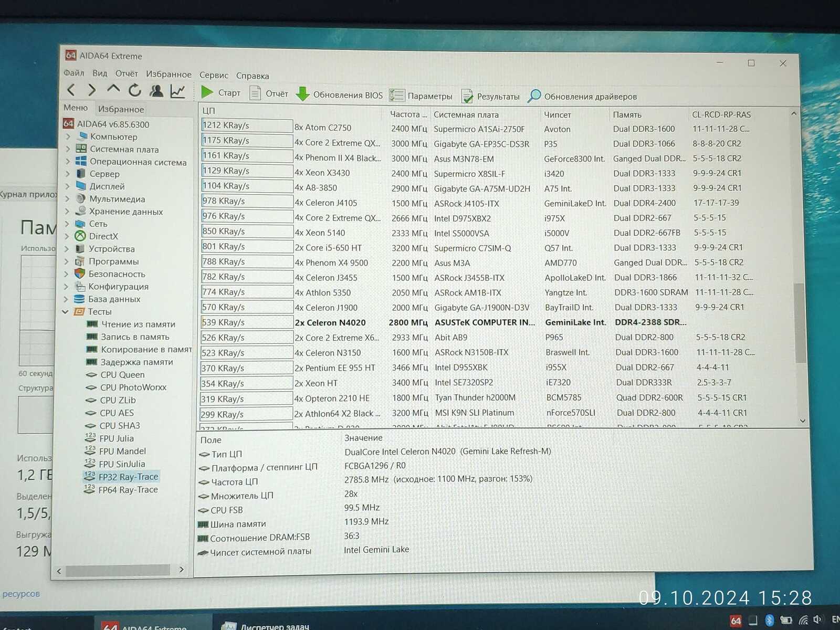Expand the Системная плата tree node
Screen dimensions: 840x630
pyautogui.click(x=68, y=149)
